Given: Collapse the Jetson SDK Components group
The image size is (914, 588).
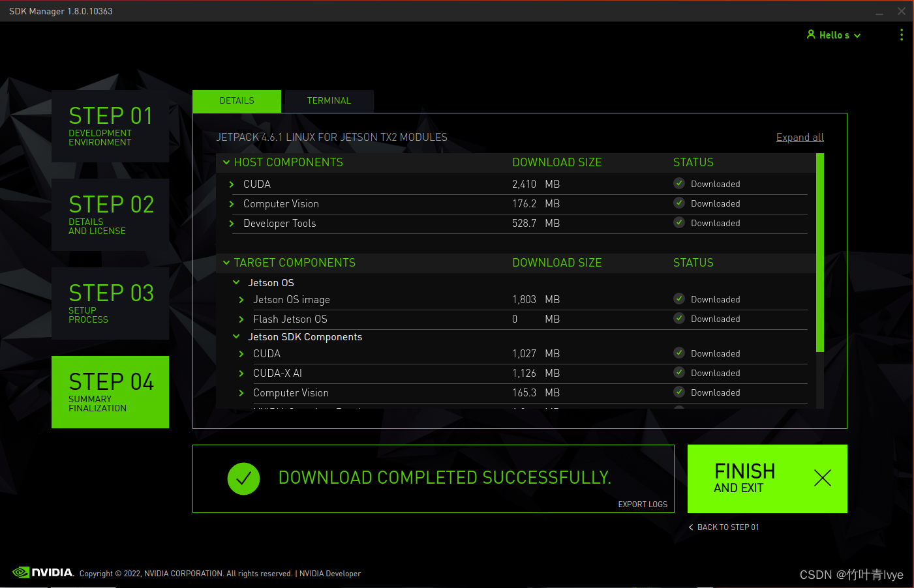Looking at the screenshot, I should click(236, 337).
